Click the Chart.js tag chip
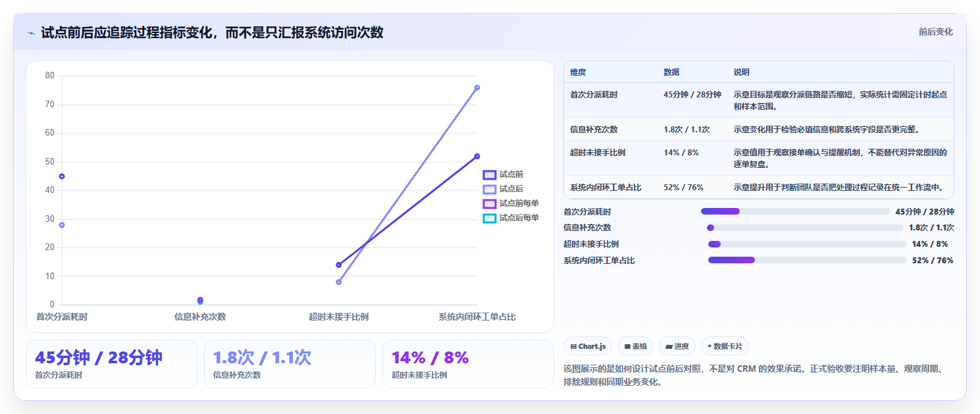This screenshot has width=980, height=414. pos(588,346)
